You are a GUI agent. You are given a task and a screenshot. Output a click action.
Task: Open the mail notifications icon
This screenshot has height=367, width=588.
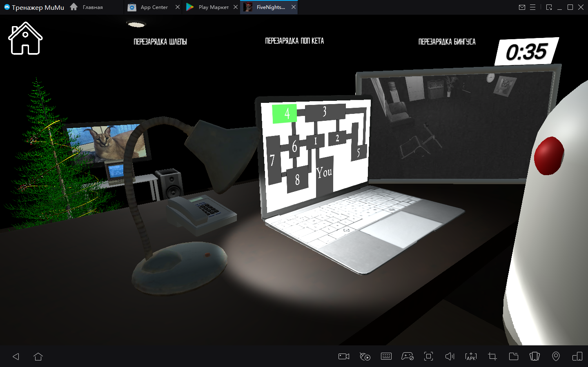click(x=522, y=7)
